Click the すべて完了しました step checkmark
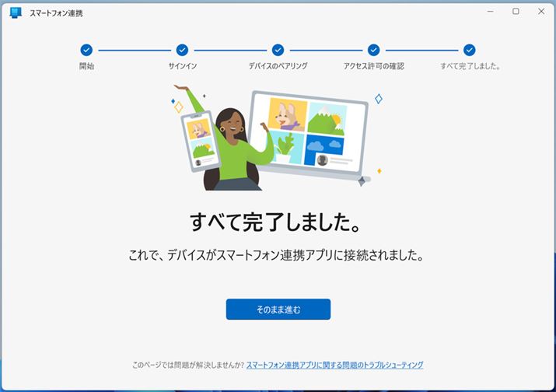556x392 pixels. [470, 50]
